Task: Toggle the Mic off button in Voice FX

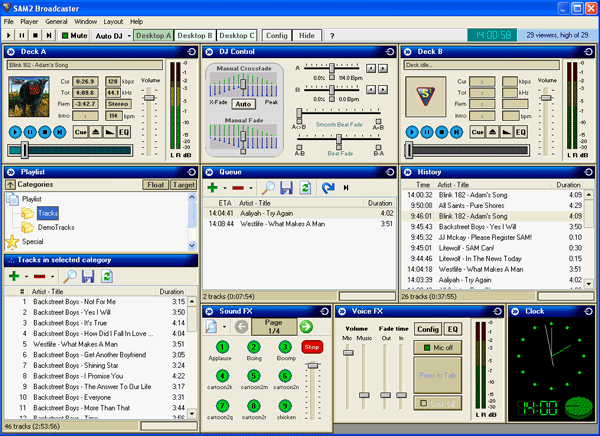Action: tap(438, 348)
